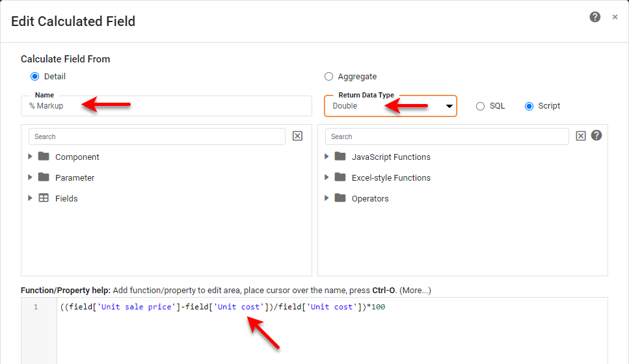The height and width of the screenshot is (364, 629).
Task: Click the JavaScript Functions folder icon
Action: 340,156
